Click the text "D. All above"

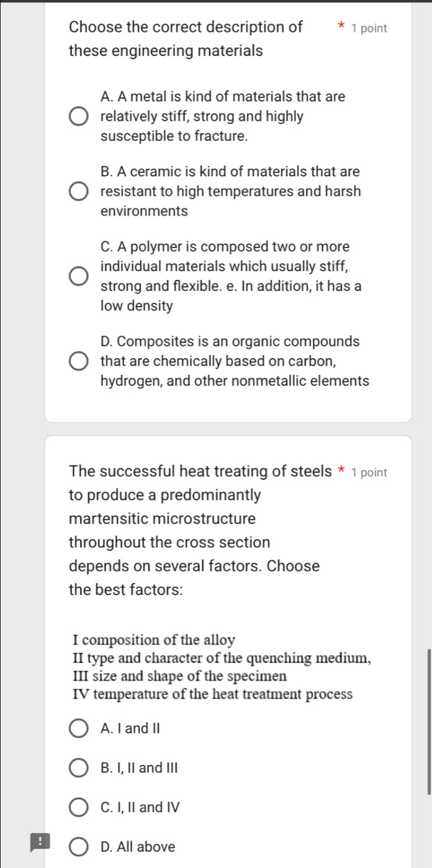[x=138, y=846]
